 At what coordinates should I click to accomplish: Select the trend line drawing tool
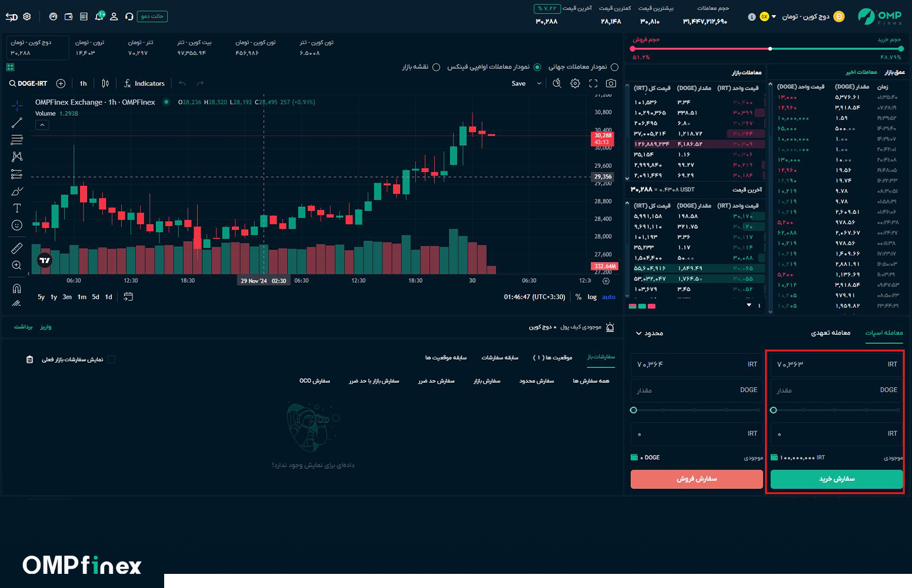click(17, 122)
